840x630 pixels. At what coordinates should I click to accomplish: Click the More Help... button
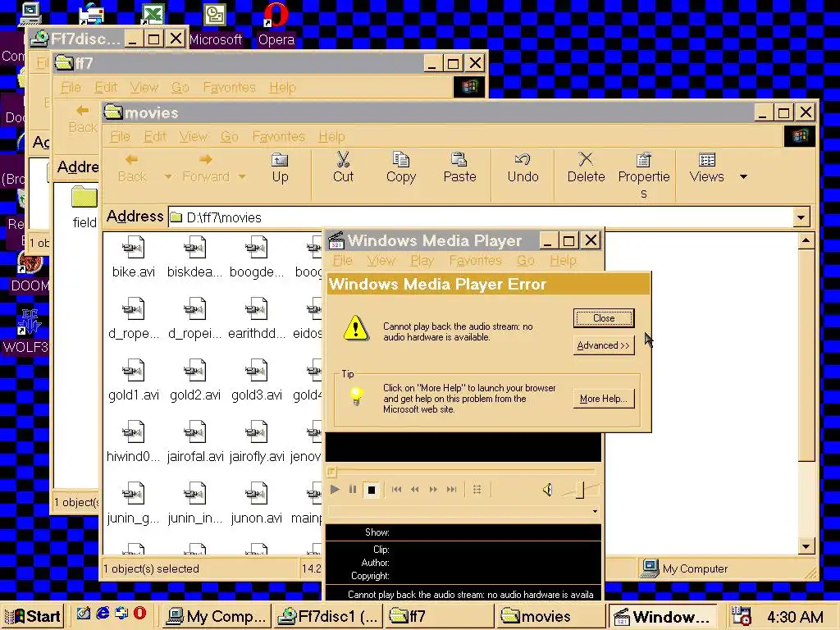pos(604,399)
